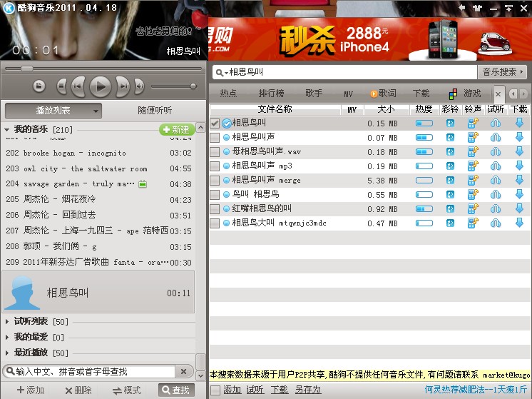The height and width of the screenshot is (399, 532).
Task: Collapse the 我的音乐 playlist group
Action: pyautogui.click(x=7, y=130)
